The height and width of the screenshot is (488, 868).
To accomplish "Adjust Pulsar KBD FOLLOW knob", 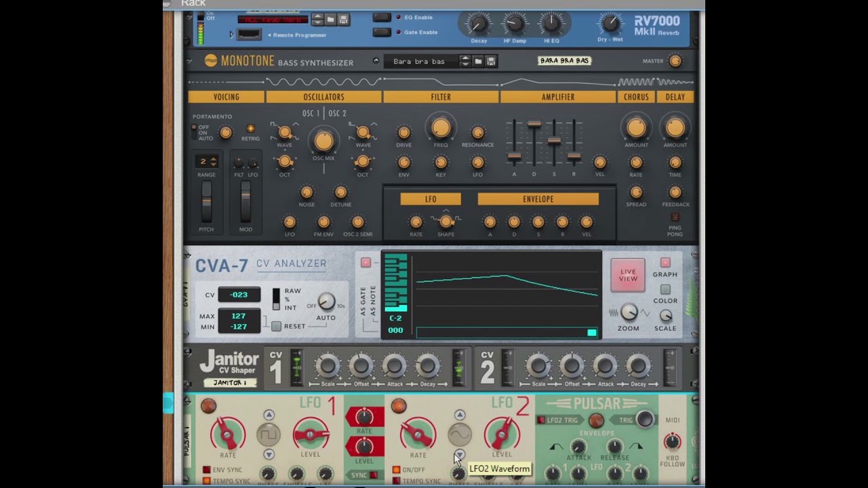I will pos(672,442).
